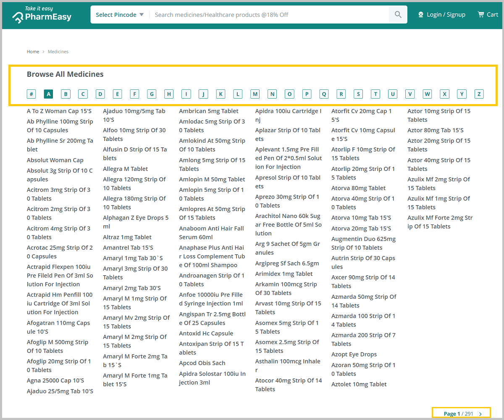Open Absolut Woman Cap link
This screenshot has width=504, height=420.
click(x=55, y=160)
